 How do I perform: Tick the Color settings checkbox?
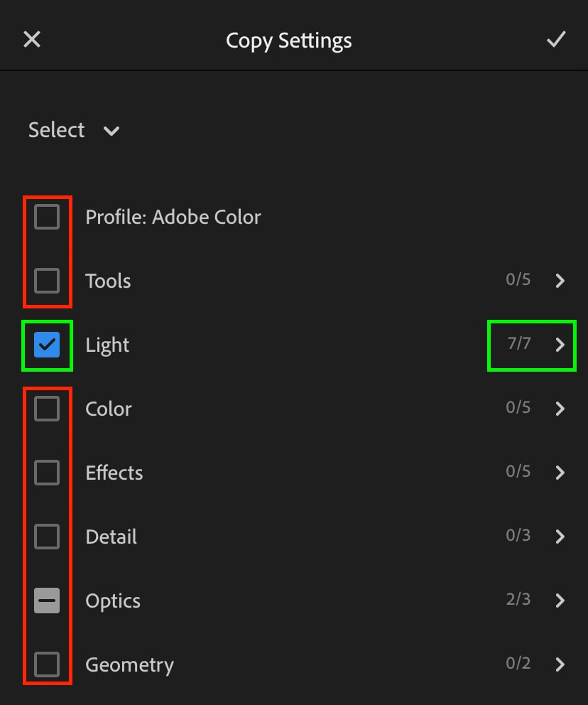click(x=47, y=409)
